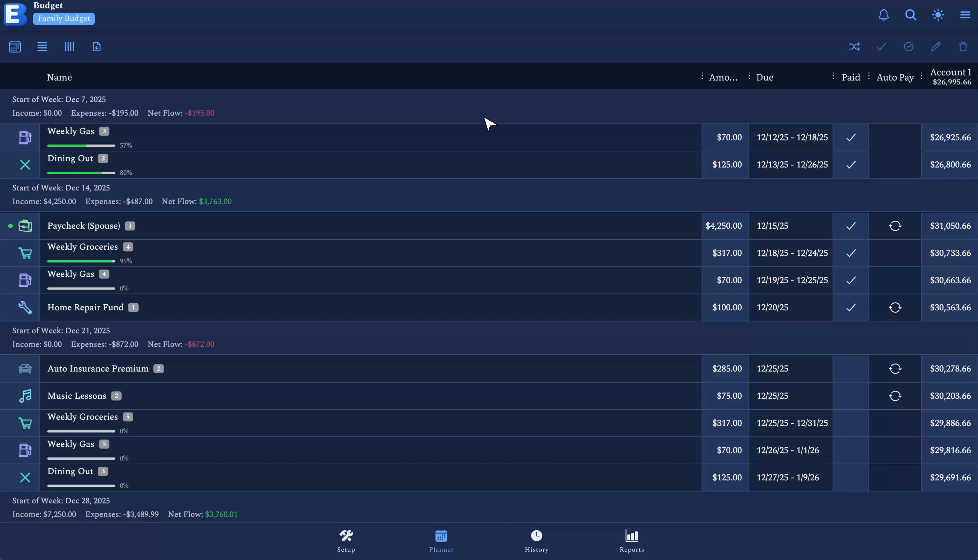Viewport: 978px width, 560px height.
Task: Click Weekly Groceries 95% progress bar
Action: (x=81, y=261)
